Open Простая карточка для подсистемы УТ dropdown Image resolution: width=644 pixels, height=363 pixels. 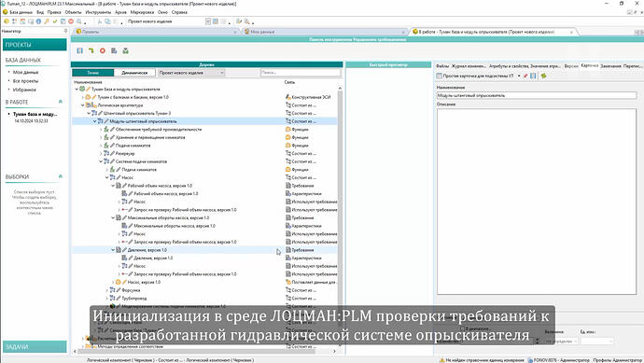click(x=519, y=76)
